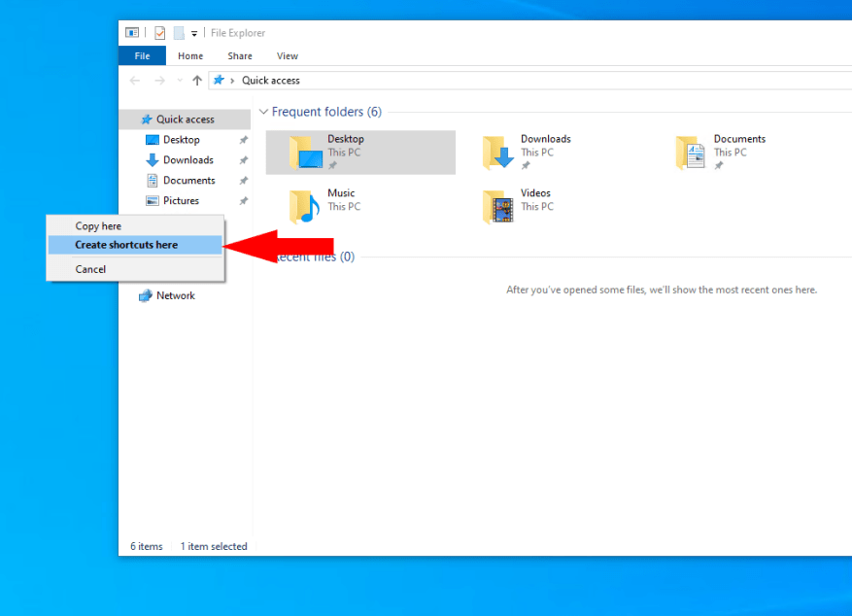
Task: Click Quick access in the breadcrumb bar
Action: (x=270, y=80)
